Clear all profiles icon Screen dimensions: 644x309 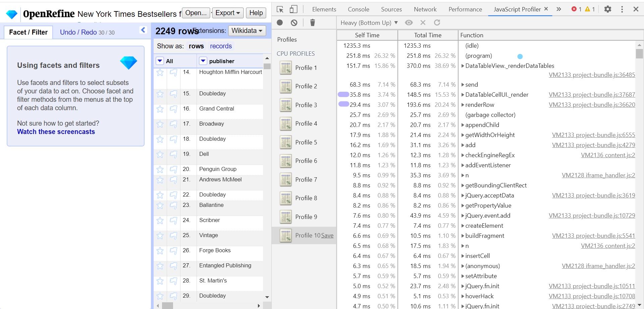[x=294, y=23]
